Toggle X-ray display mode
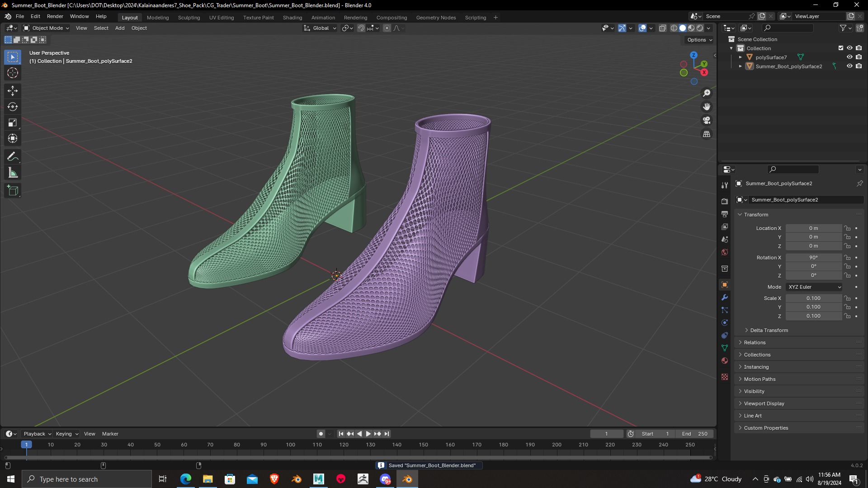Screen dimensions: 868x488 point(663,28)
